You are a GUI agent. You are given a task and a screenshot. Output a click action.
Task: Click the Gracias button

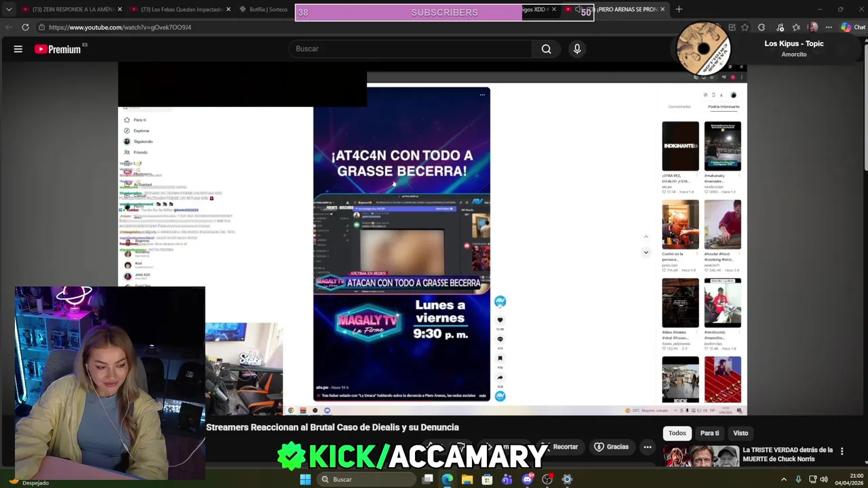tap(612, 447)
